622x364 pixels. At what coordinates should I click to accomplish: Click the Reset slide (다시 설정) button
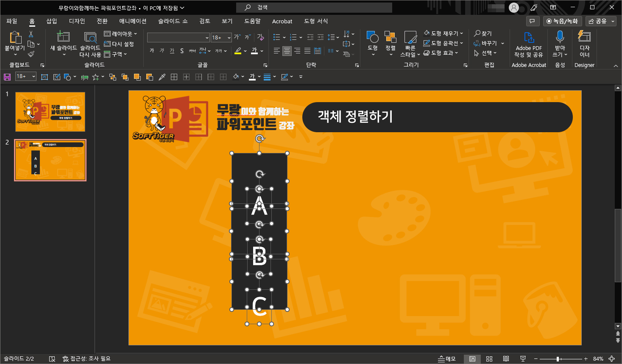coord(119,44)
